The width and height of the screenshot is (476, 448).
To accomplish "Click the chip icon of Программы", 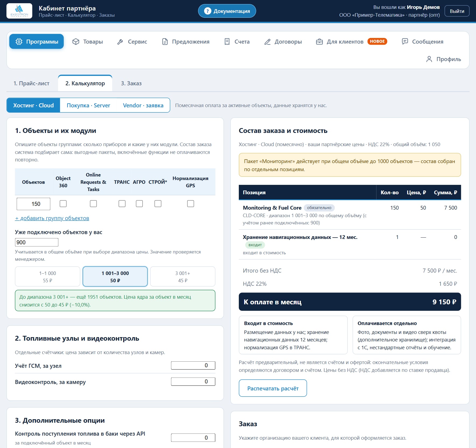I will coord(19,41).
